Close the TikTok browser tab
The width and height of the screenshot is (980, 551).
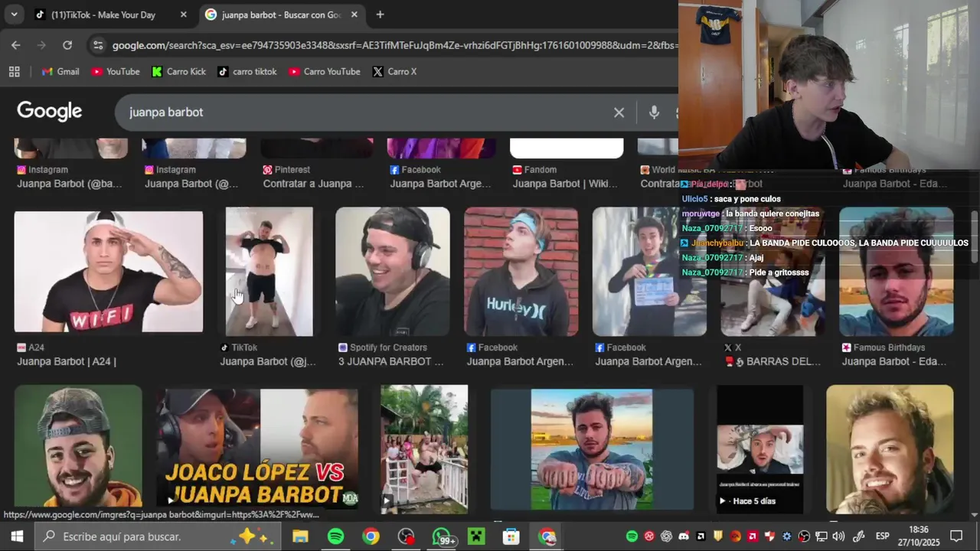pos(183,15)
